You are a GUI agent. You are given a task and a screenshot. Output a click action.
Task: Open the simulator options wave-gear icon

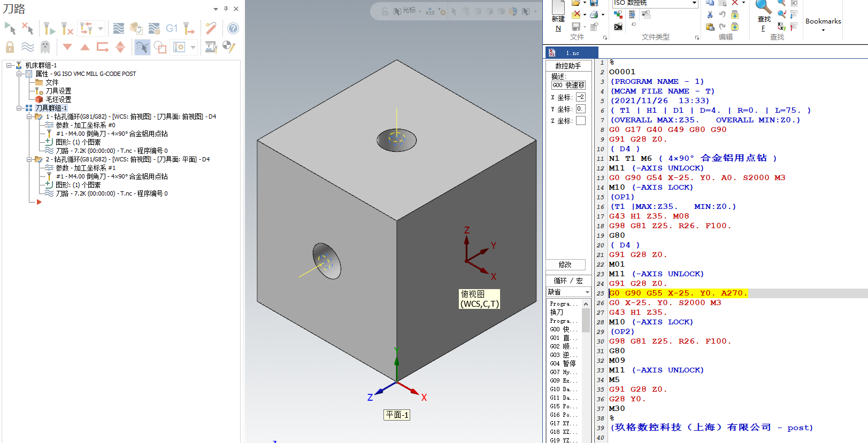point(154,28)
